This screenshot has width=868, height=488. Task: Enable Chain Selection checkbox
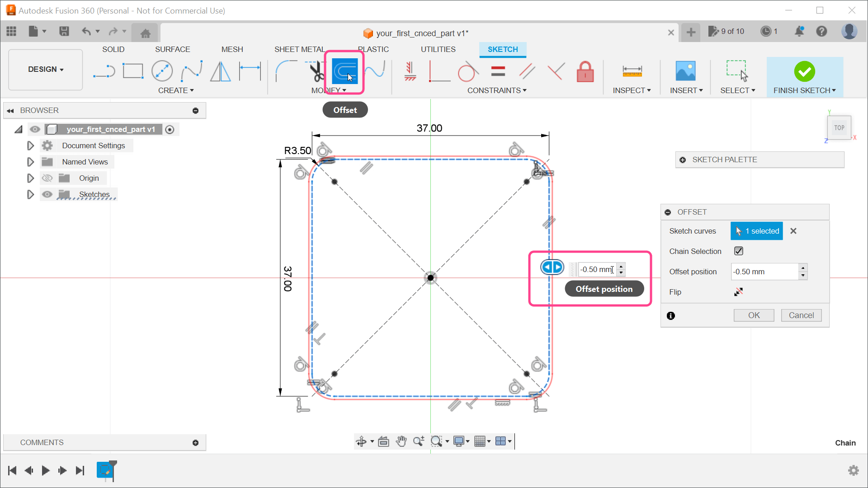pos(738,251)
